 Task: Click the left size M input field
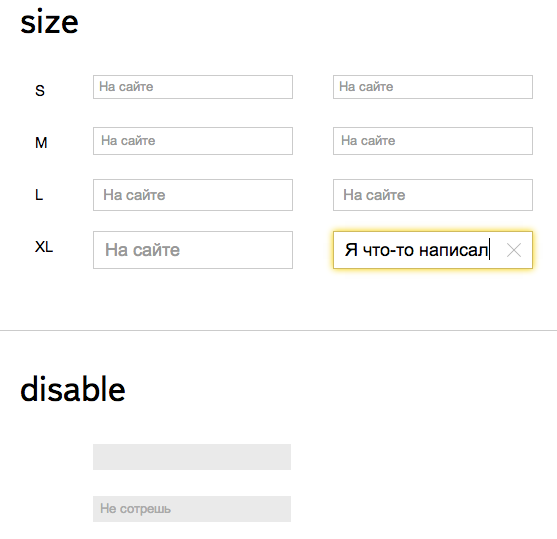pos(193,141)
